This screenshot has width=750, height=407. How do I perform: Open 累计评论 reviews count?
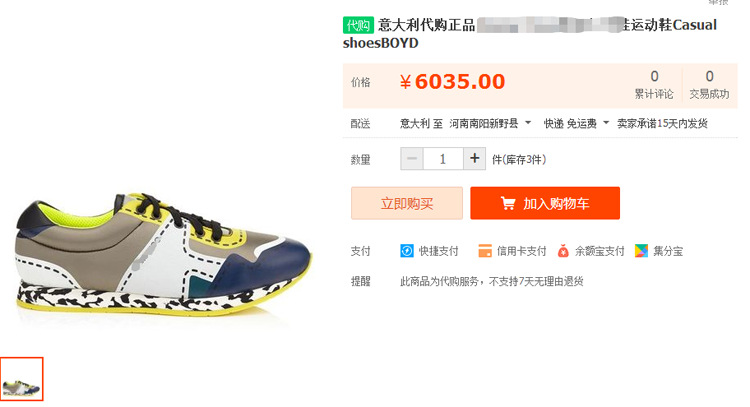654,84
